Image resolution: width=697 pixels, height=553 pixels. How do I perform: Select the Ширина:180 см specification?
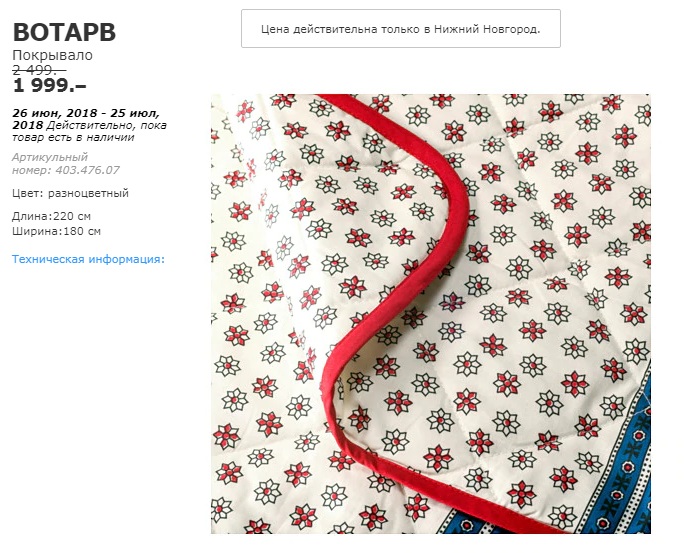click(x=56, y=231)
